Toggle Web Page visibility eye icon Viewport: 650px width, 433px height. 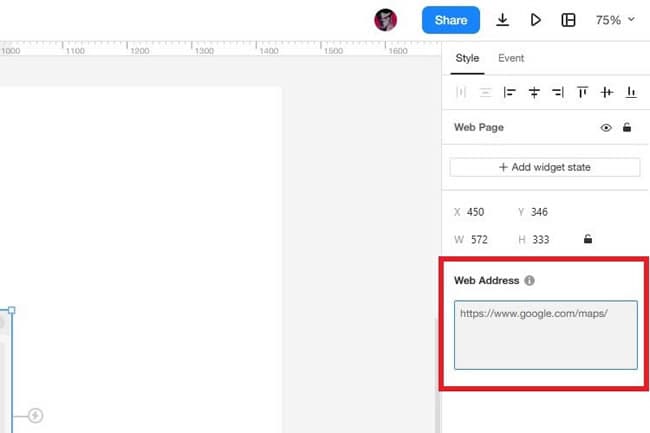coord(606,128)
